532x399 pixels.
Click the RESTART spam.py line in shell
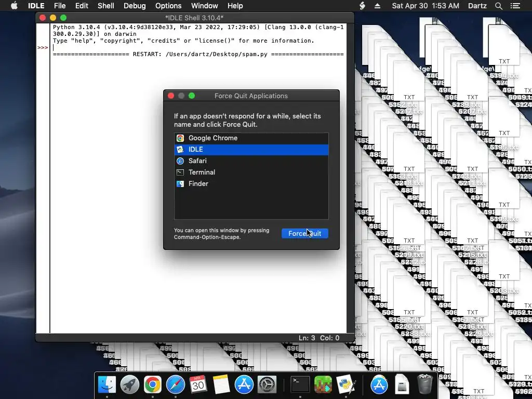pyautogui.click(x=198, y=54)
